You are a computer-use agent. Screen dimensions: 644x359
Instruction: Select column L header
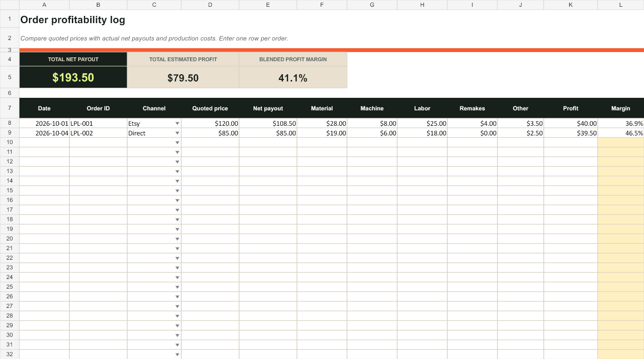(621, 5)
